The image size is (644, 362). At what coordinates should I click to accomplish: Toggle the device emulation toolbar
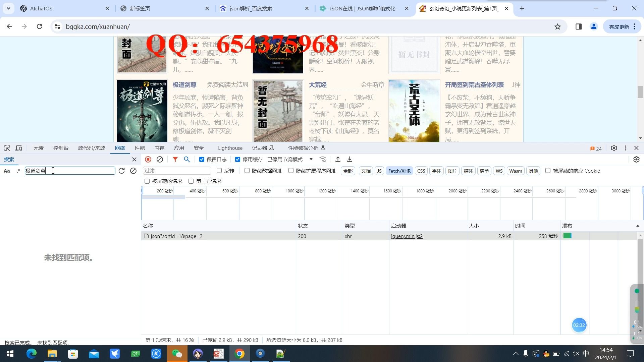[x=19, y=148]
